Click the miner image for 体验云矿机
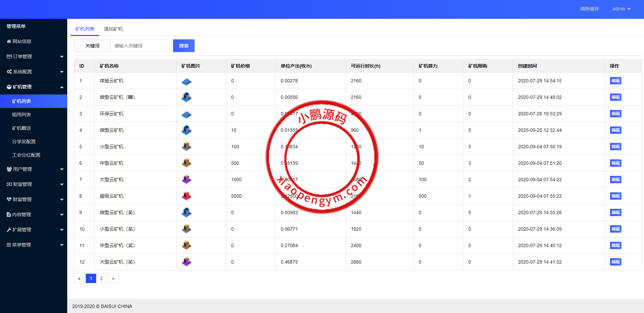The width and height of the screenshot is (644, 313). (186, 81)
